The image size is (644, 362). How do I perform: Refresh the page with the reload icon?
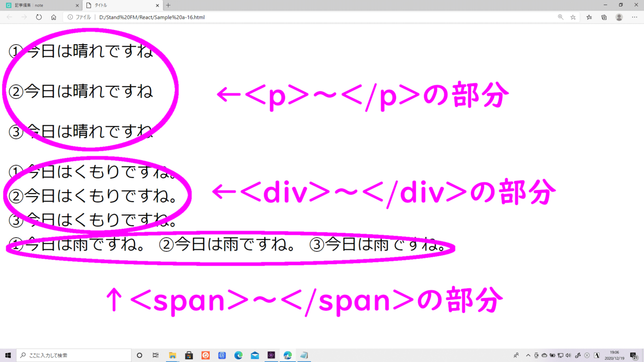(x=38, y=17)
